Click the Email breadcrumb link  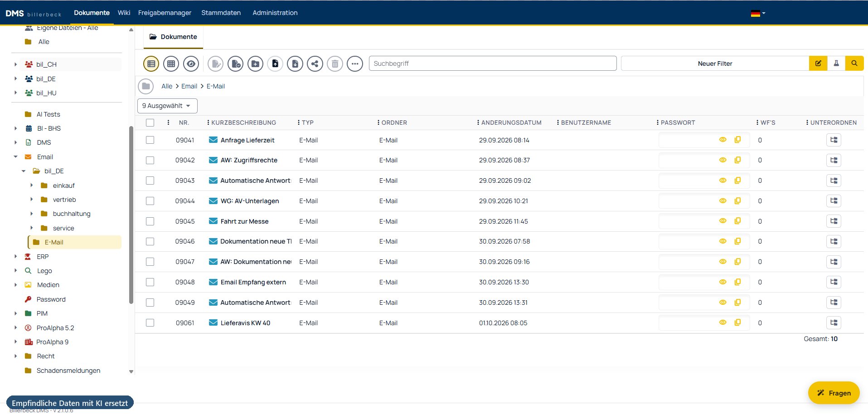pyautogui.click(x=189, y=86)
